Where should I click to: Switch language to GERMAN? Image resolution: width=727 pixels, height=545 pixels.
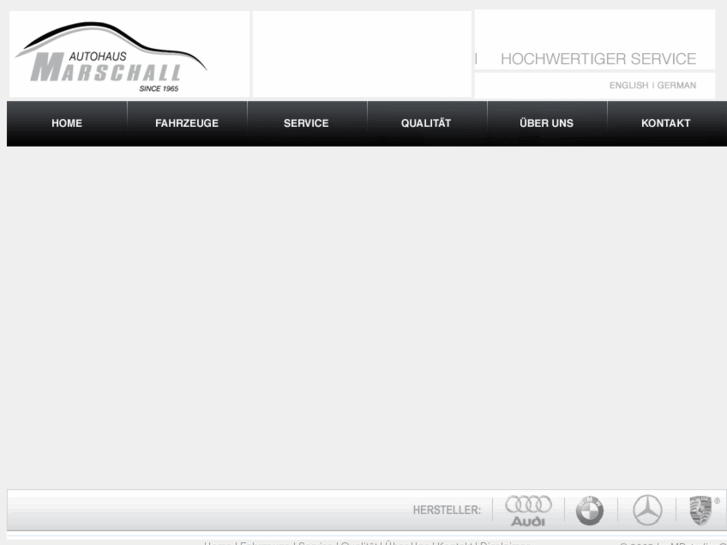[676, 85]
